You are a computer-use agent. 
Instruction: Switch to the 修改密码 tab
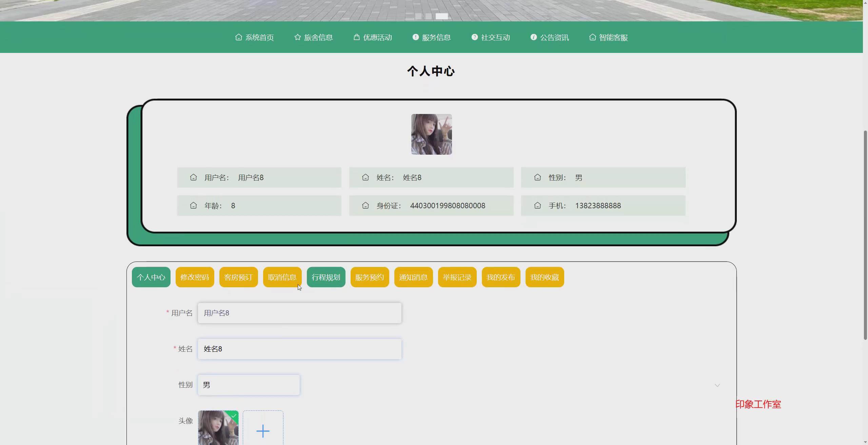click(x=195, y=277)
